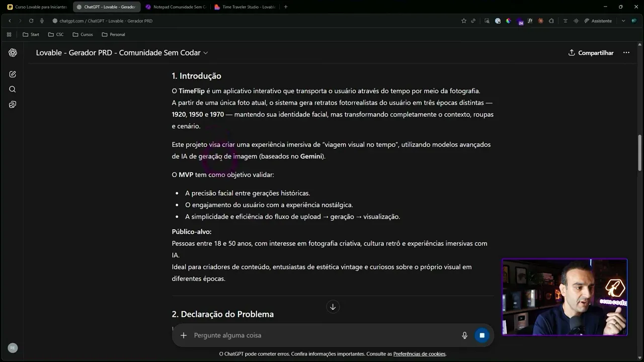644x362 pixels.
Task: Open the Cursos bookmarks folder
Action: 83,34
